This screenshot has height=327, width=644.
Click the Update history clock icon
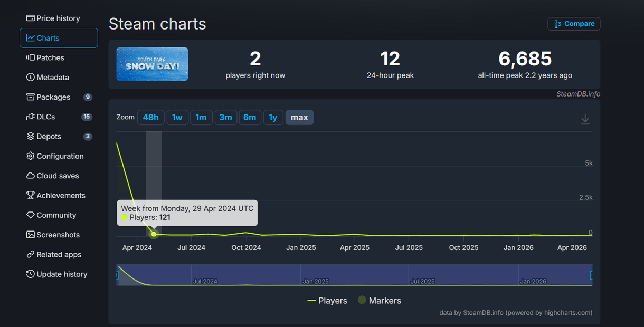[x=31, y=274]
